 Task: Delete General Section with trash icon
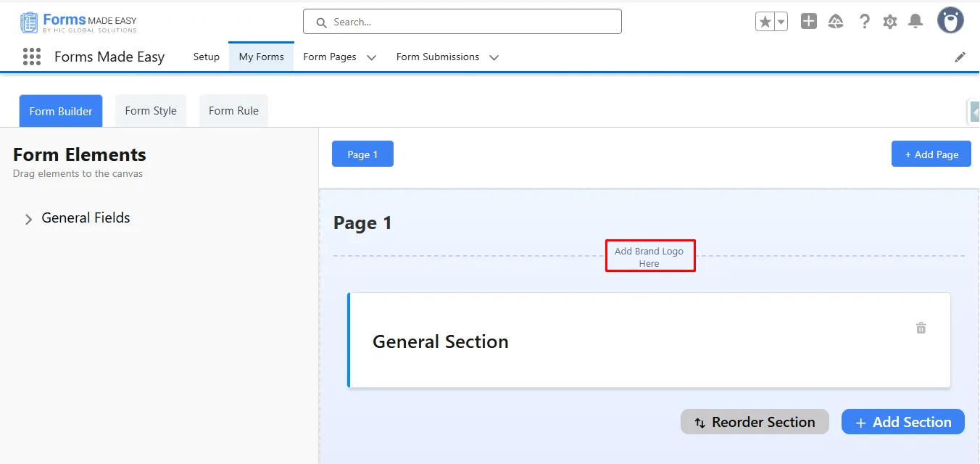point(921,328)
